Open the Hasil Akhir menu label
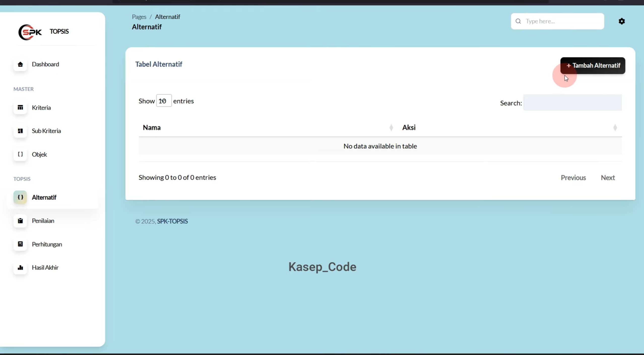The image size is (644, 355). tap(45, 268)
